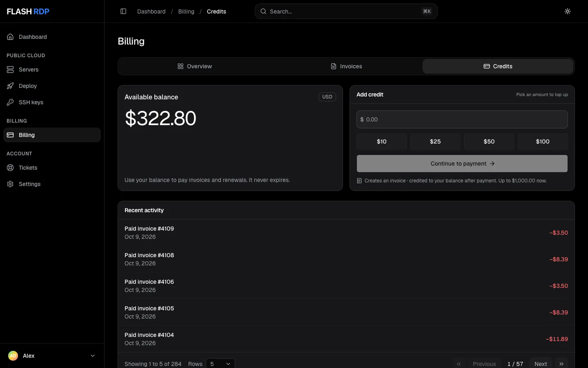Click Paid invoice #4109 row
The width and height of the screenshot is (588, 368).
click(346, 233)
